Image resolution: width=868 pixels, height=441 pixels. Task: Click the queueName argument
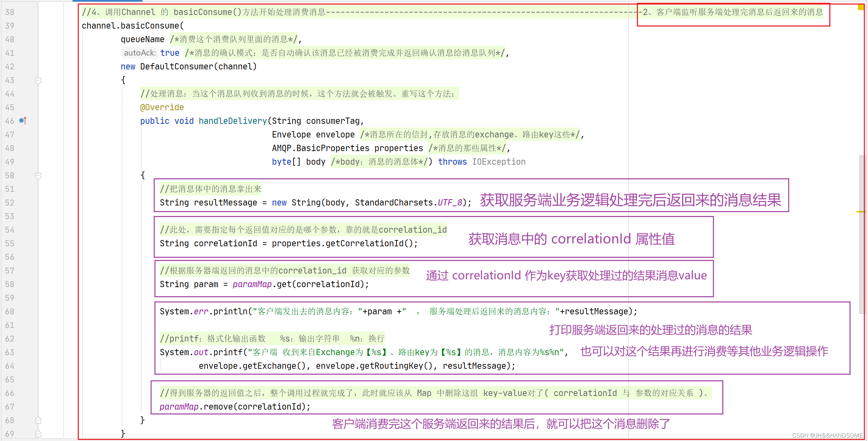click(x=142, y=39)
